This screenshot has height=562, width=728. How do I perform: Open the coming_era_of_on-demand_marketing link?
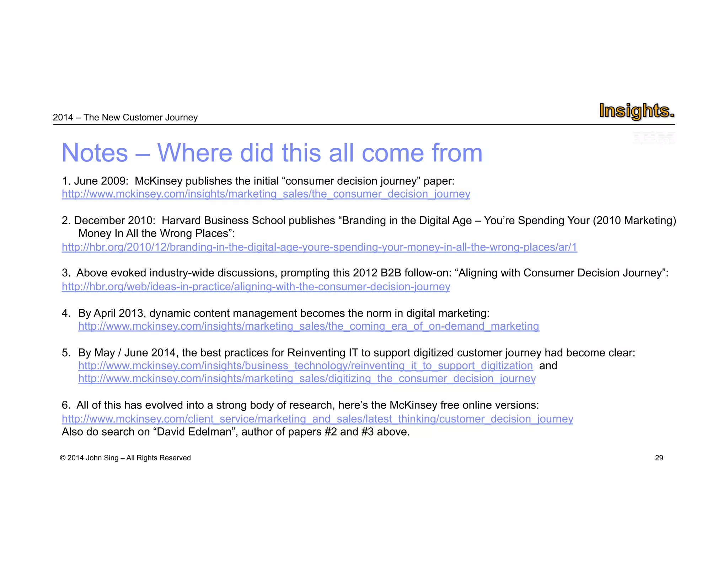tap(309, 326)
